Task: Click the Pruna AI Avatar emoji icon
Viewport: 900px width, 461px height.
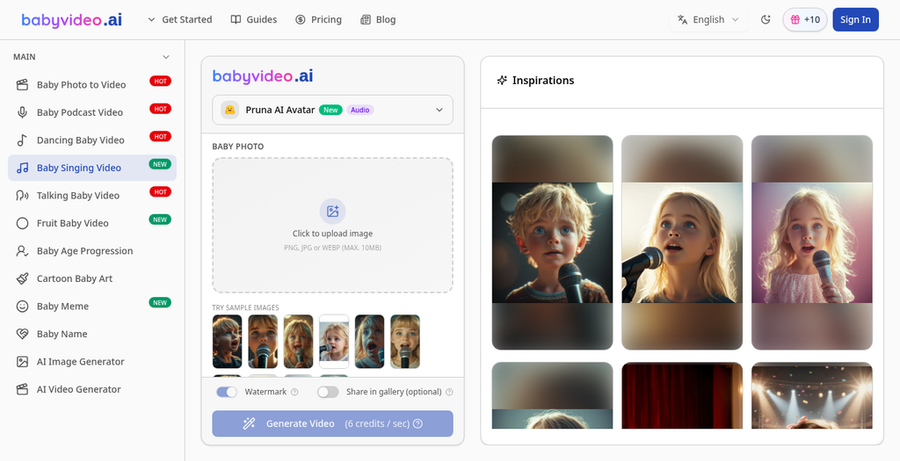Action: pos(230,110)
